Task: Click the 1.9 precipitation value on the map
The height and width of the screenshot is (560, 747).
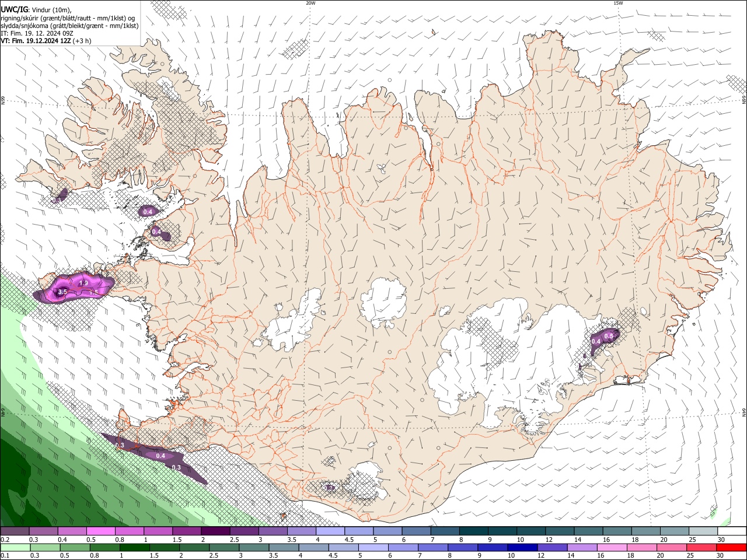Action: click(x=83, y=283)
